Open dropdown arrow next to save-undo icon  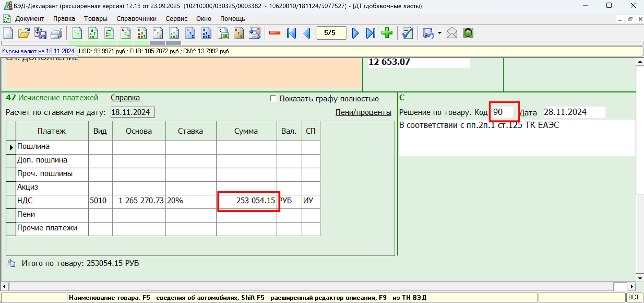click(439, 33)
